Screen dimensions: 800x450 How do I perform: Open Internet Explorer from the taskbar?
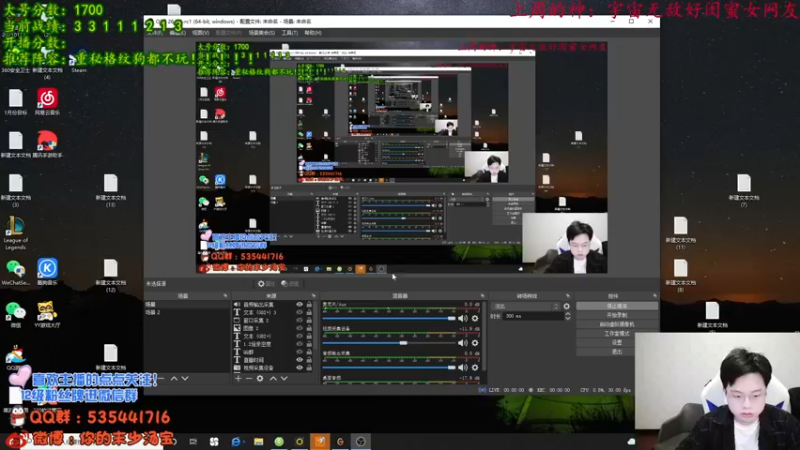tap(236, 441)
